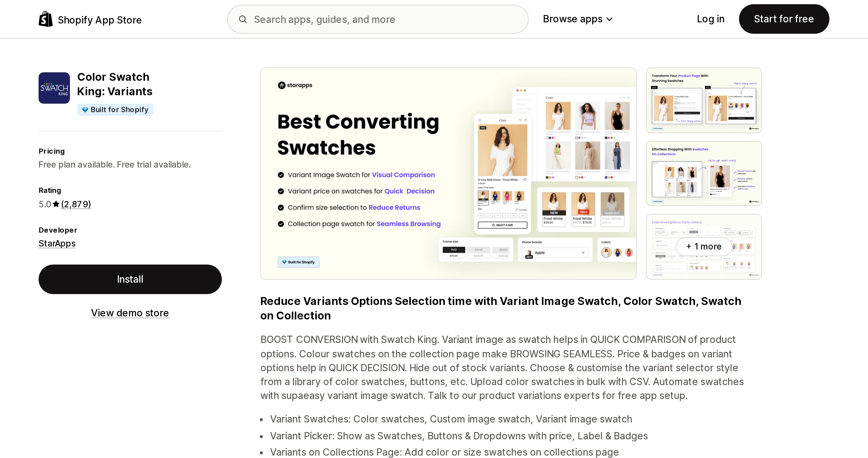868x458 pixels.
Task: Click the Install button
Action: tap(130, 279)
